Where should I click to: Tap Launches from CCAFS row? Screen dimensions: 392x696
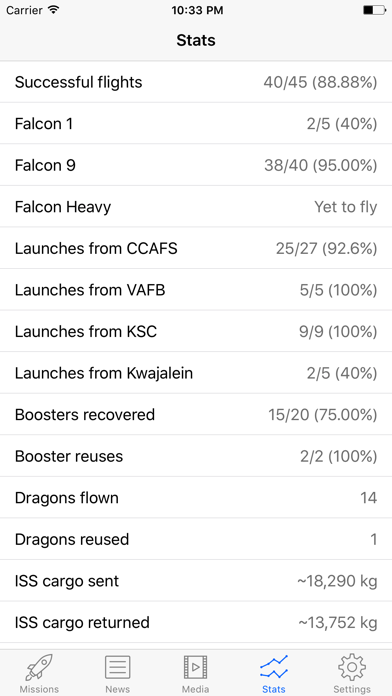click(x=196, y=248)
